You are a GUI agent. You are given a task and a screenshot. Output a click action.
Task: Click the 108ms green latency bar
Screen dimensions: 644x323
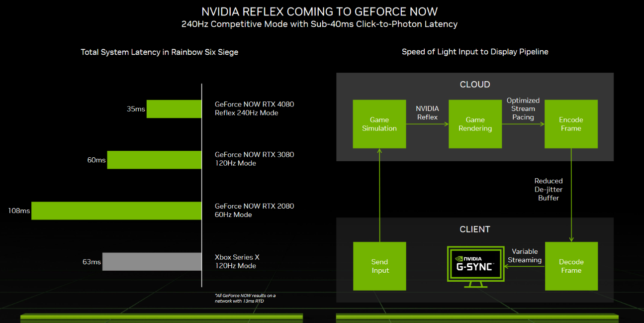click(116, 211)
